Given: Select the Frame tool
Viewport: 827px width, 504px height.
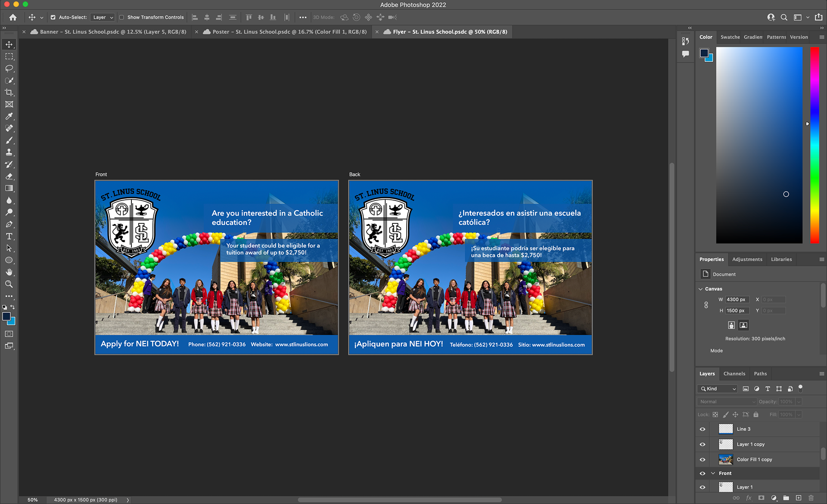Looking at the screenshot, I should click(9, 105).
